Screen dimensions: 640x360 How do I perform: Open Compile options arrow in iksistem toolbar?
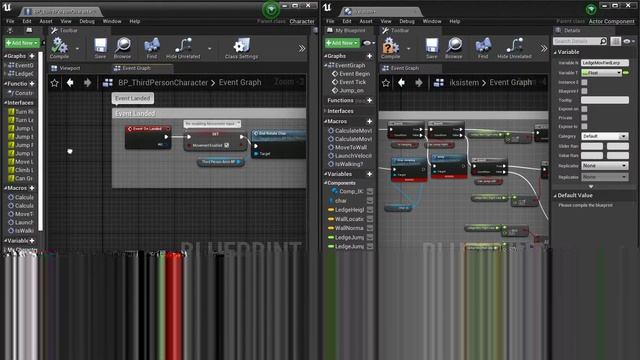click(409, 49)
